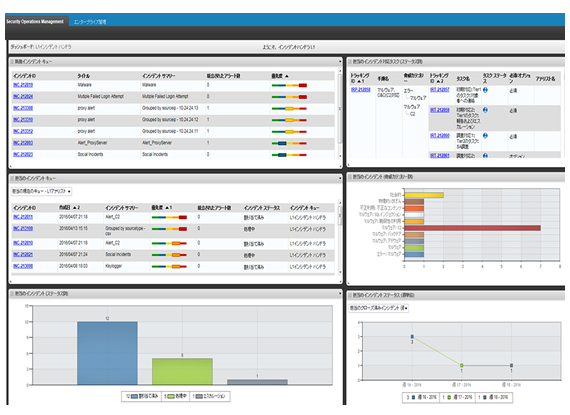
Task: Click the grip icon of threat category chart panel
Action: 350,177
